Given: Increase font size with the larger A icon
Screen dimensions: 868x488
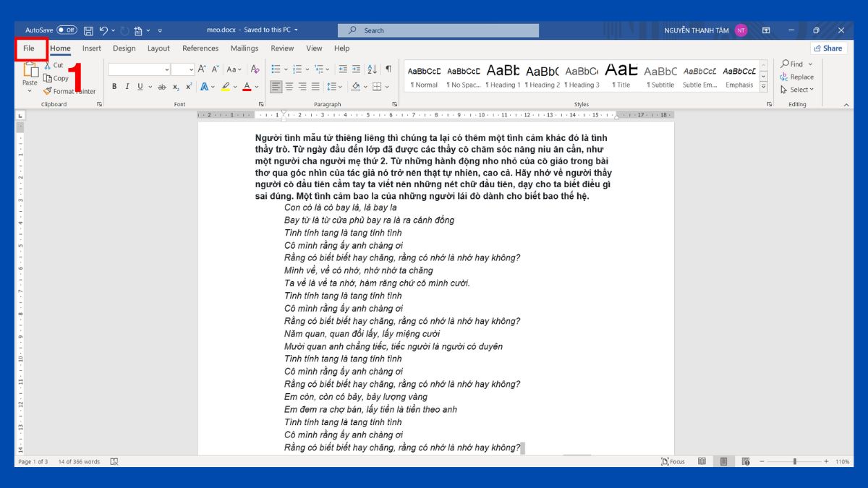Looking at the screenshot, I should (x=202, y=69).
